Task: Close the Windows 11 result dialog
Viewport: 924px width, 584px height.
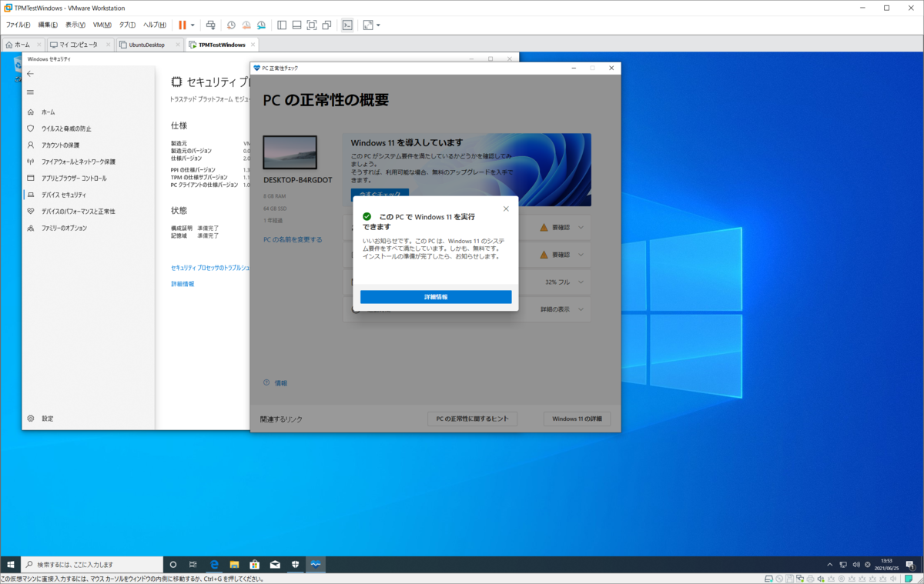Action: click(x=506, y=209)
